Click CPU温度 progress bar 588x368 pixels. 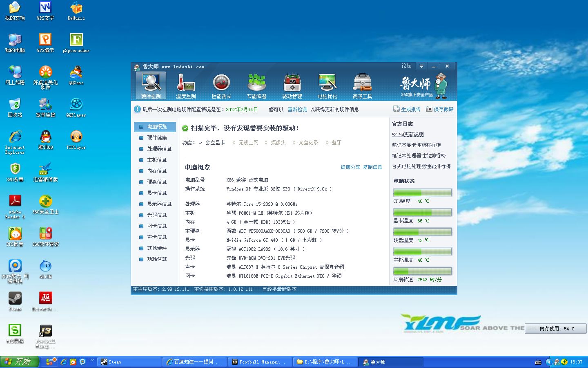point(423,193)
